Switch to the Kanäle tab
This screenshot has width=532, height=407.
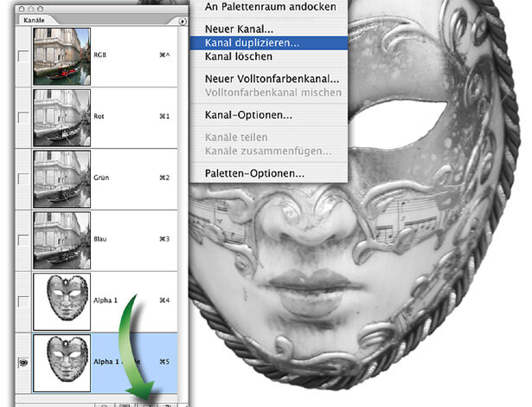tap(35, 20)
